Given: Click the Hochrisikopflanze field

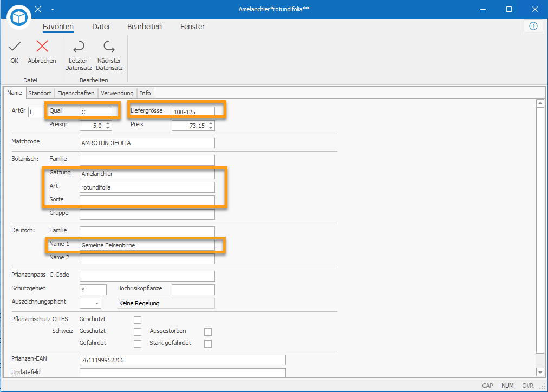Looking at the screenshot, I should [193, 290].
